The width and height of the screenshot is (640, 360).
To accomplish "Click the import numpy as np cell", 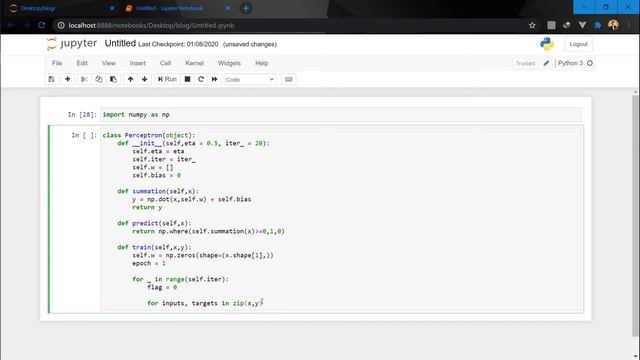I will (x=340, y=115).
